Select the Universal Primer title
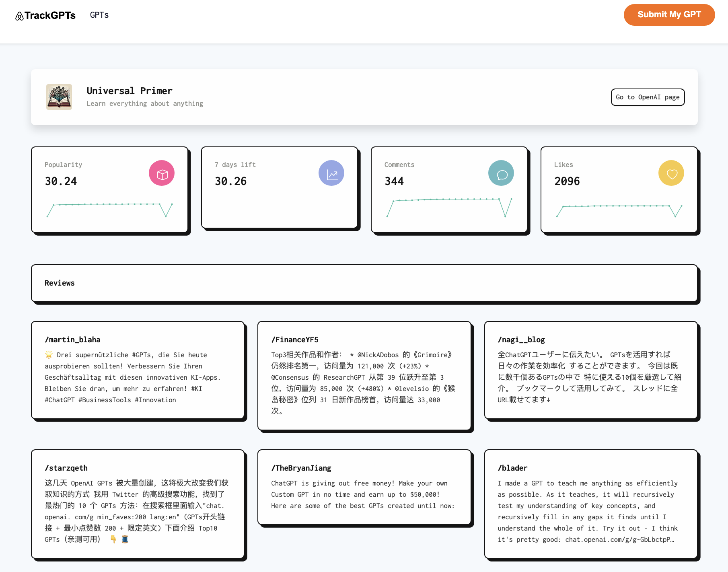This screenshot has height=572, width=728. click(x=130, y=91)
